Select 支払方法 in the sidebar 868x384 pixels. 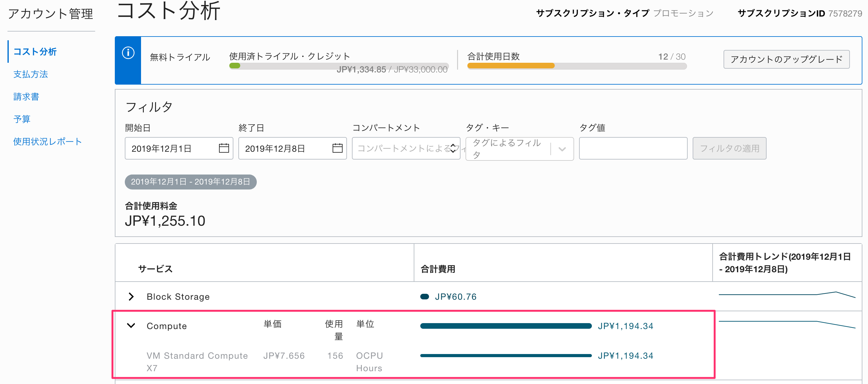(x=31, y=74)
